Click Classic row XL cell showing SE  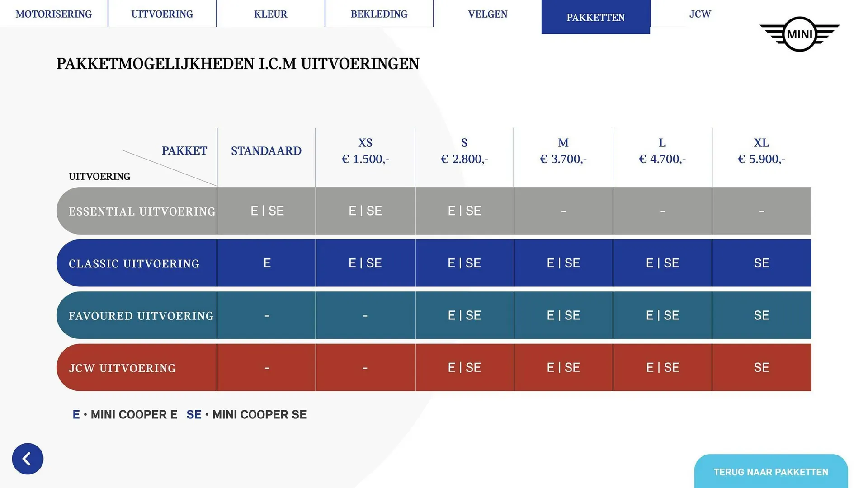tap(761, 263)
